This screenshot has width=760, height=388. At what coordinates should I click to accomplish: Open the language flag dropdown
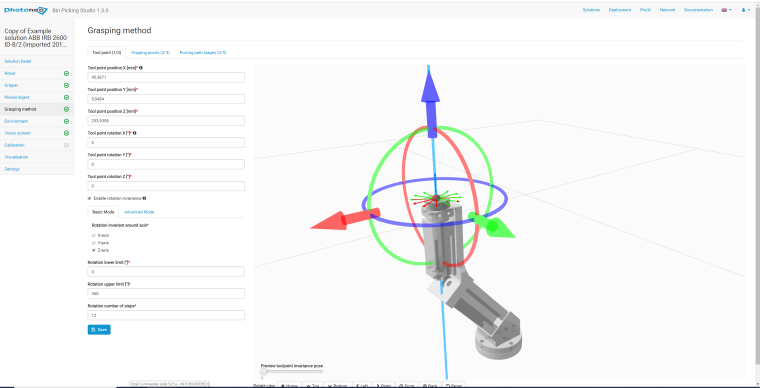726,10
